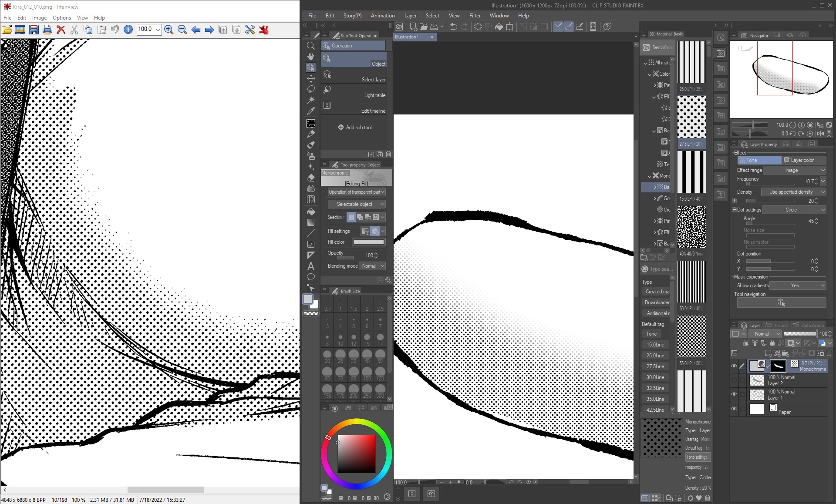Viewport: 836px width, 504px height.
Task: Open Dot settings Circle dropdown
Action: [x=794, y=210]
